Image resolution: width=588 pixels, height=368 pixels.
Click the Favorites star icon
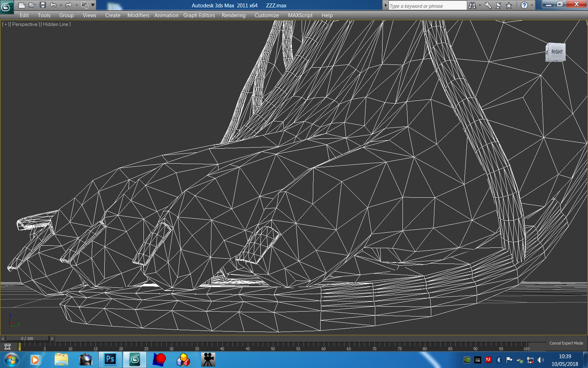click(509, 6)
